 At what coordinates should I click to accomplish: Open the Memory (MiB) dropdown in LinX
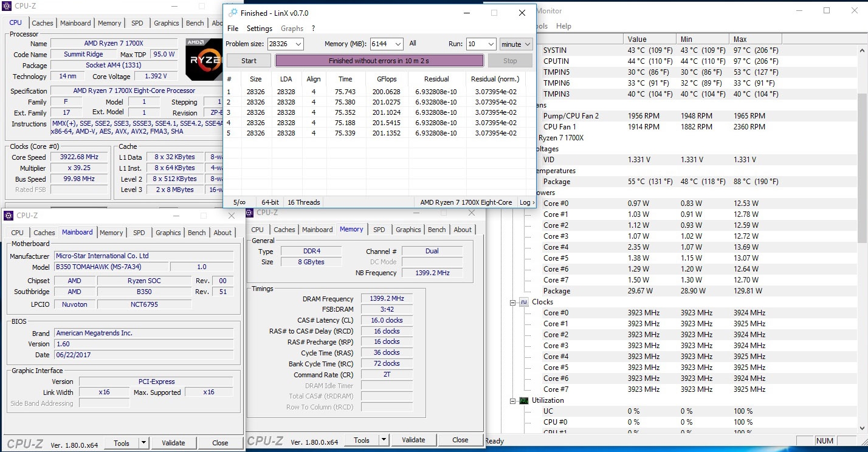click(x=398, y=44)
